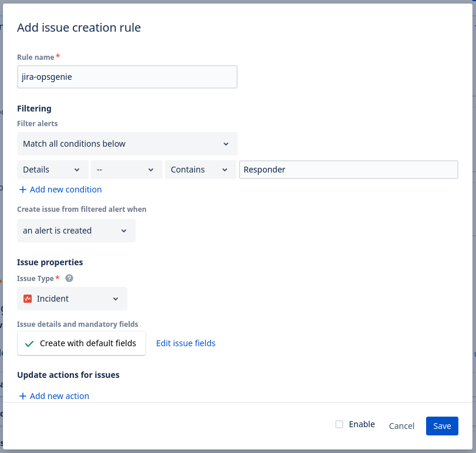476x453 pixels.
Task: Toggle Create with default fields option
Action: 82,343
